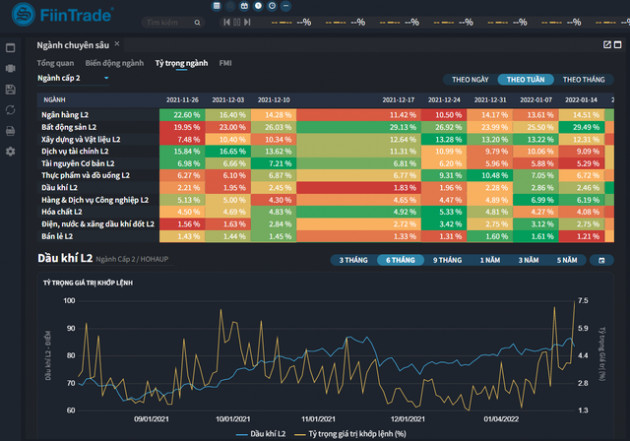Viewport: 630px width, 441px height.
Task: Select the Bán lẻ L2 row
Action: tap(325, 236)
